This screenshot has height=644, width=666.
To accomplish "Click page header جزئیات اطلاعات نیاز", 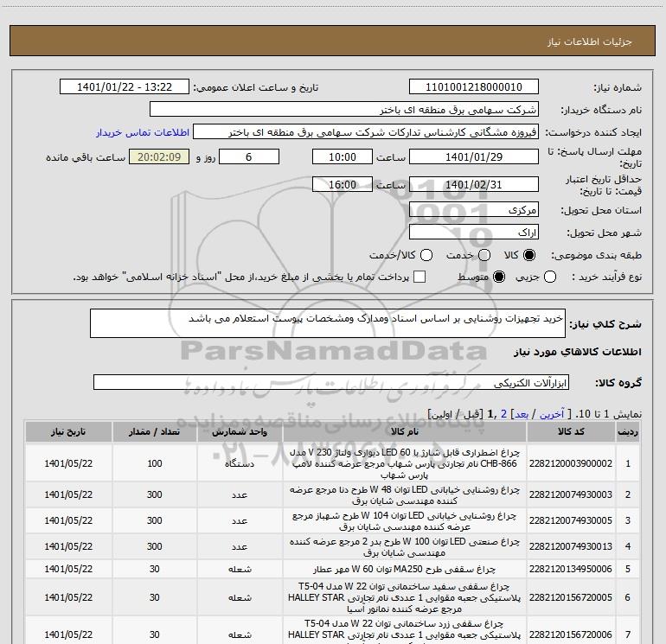I will (590, 41).
